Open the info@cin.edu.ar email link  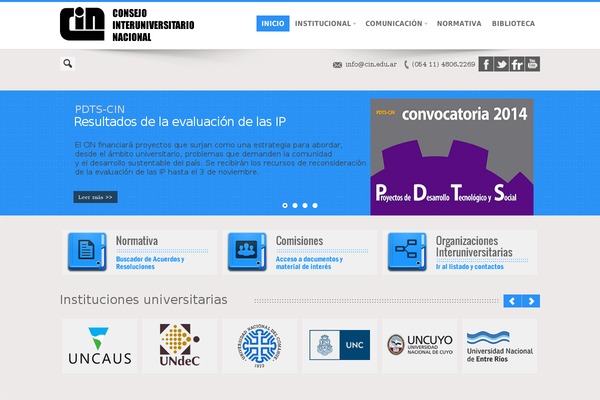click(x=371, y=64)
